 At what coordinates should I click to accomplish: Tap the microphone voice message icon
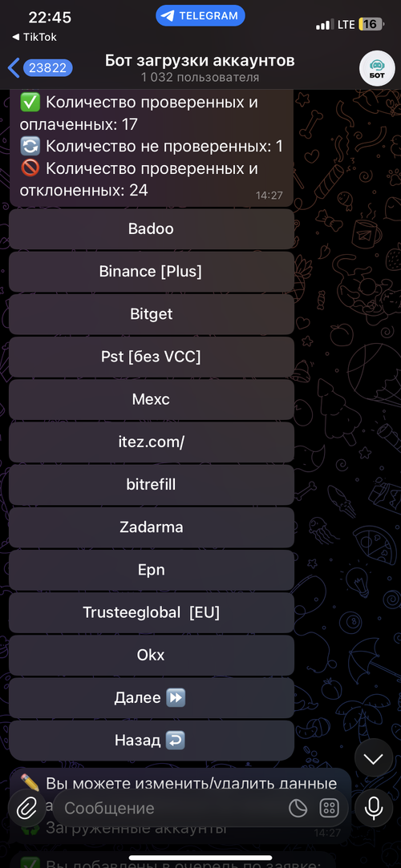(x=373, y=808)
